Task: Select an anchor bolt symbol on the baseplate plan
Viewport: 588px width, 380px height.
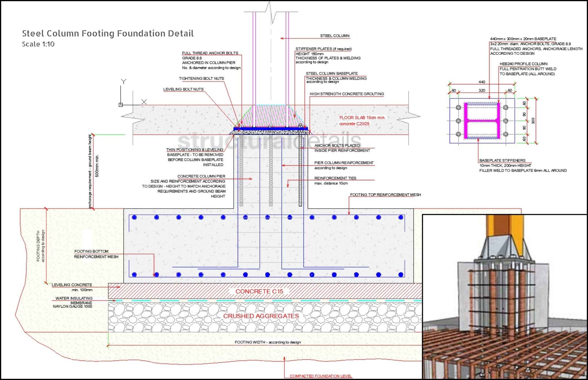Action: tap(458, 107)
